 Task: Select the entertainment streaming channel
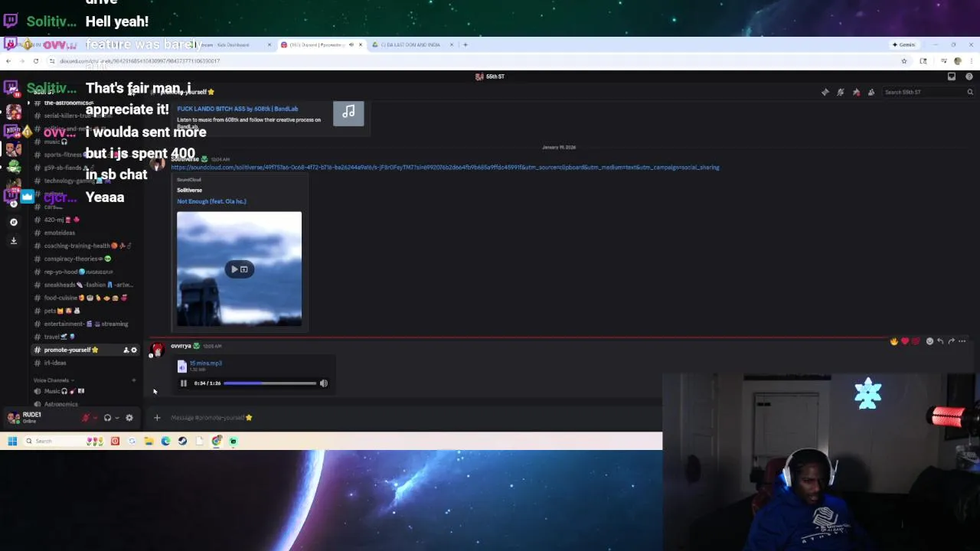click(x=84, y=324)
